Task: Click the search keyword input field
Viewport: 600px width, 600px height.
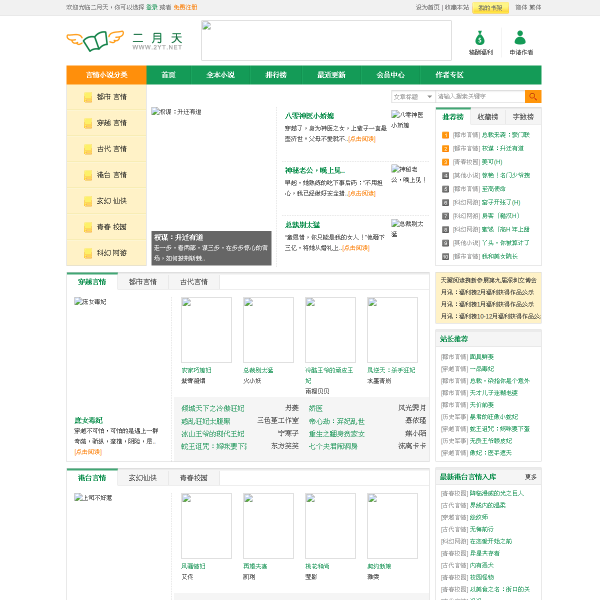Action: pyautogui.click(x=480, y=96)
